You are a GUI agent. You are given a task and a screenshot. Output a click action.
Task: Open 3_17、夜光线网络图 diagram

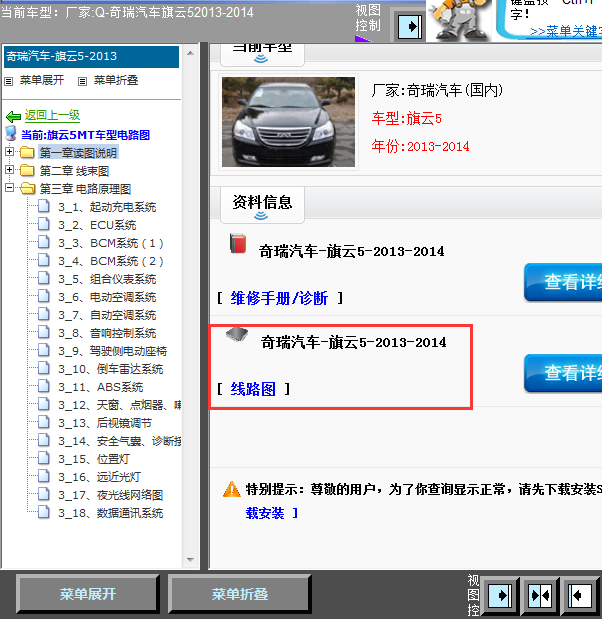pyautogui.click(x=111, y=495)
